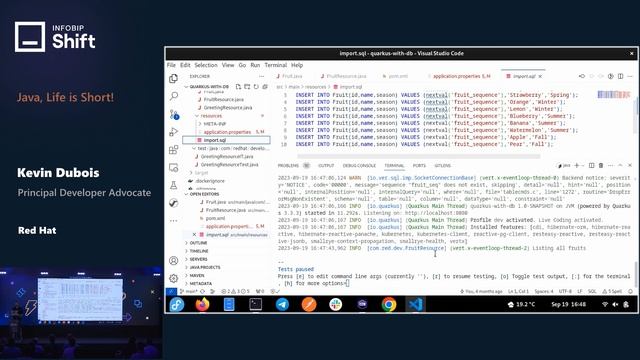Image resolution: width=640 pixels, height=360 pixels.
Task: Open the Run and Debug view
Action: [173, 132]
